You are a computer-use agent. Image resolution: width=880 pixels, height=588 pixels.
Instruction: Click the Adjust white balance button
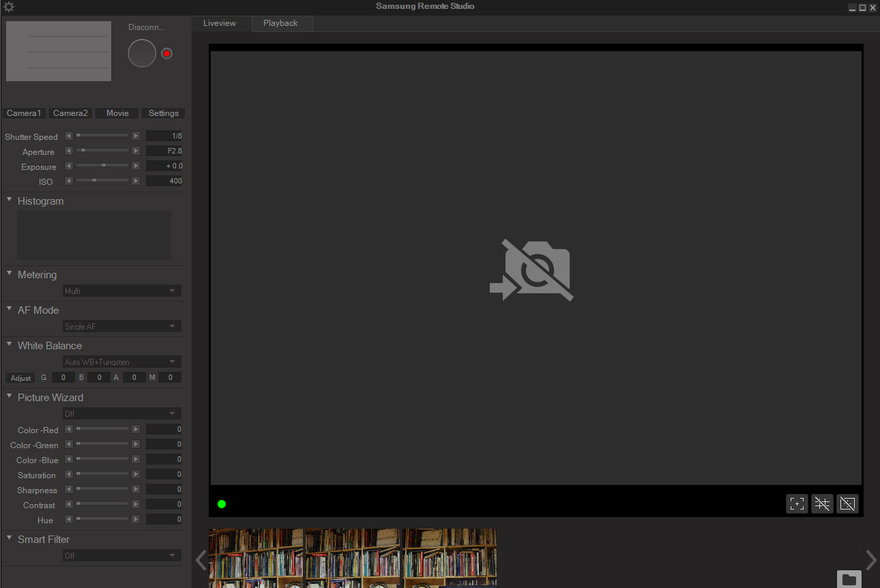click(x=20, y=378)
